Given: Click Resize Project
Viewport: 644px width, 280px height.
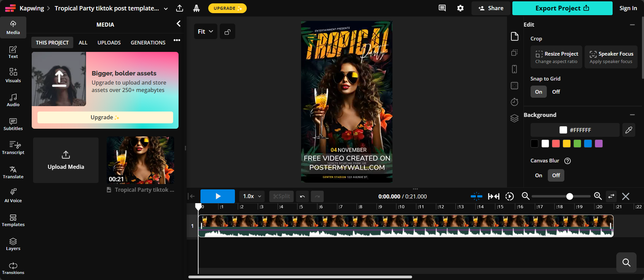Looking at the screenshot, I should 556,57.
